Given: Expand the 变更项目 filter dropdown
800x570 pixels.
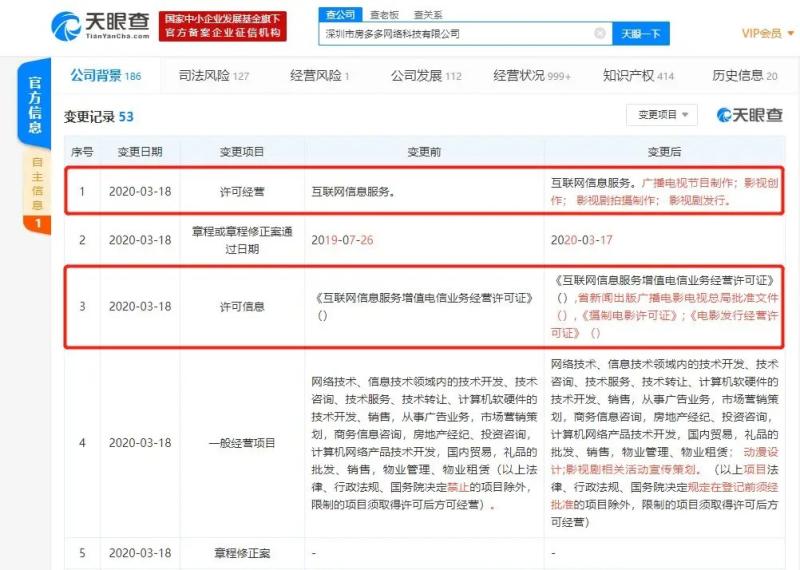Looking at the screenshot, I should (x=663, y=115).
